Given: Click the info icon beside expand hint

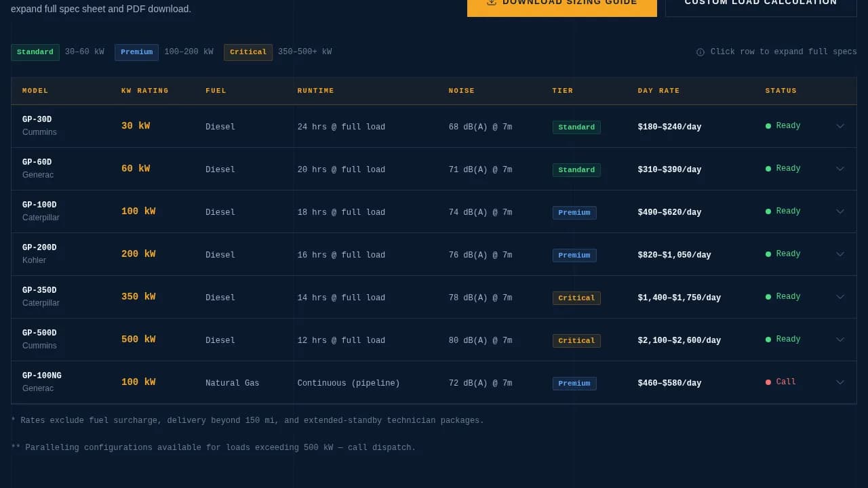Looking at the screenshot, I should pyautogui.click(x=701, y=52).
